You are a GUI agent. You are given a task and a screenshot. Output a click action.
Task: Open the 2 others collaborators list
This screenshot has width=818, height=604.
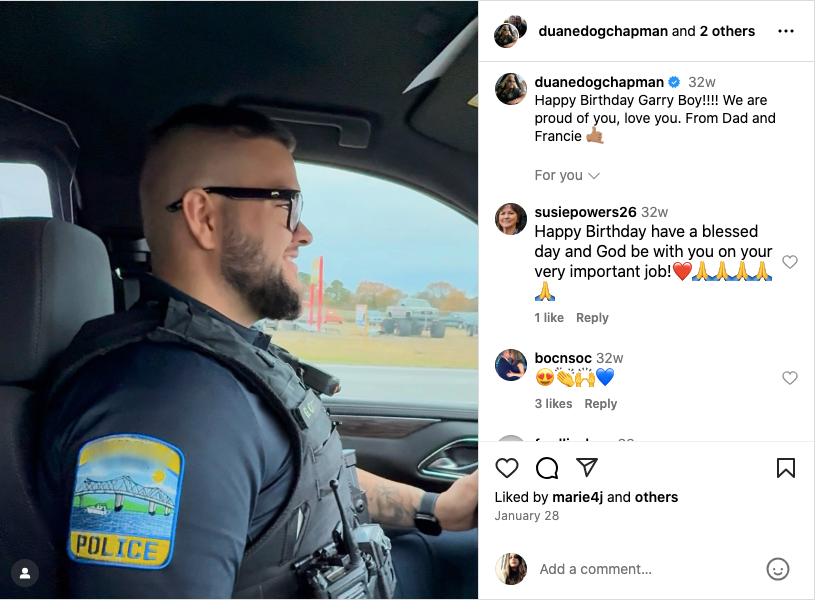pos(729,31)
